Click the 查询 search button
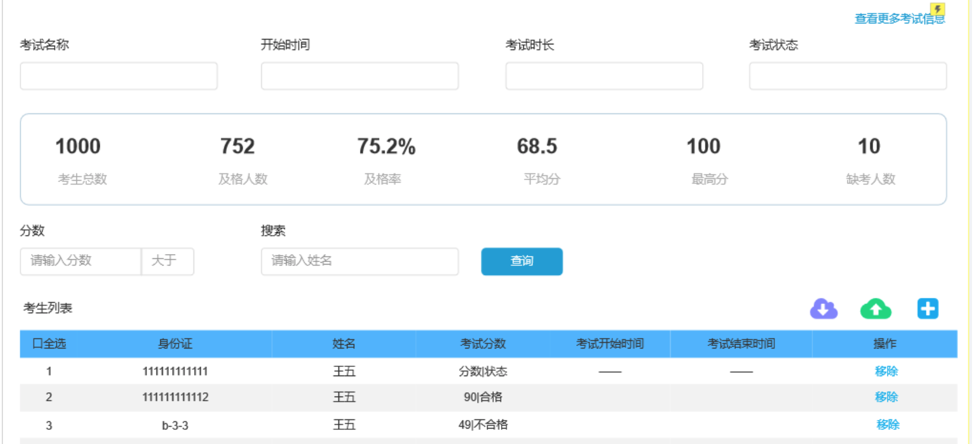Viewport: 980px width, 444px height. point(521,261)
